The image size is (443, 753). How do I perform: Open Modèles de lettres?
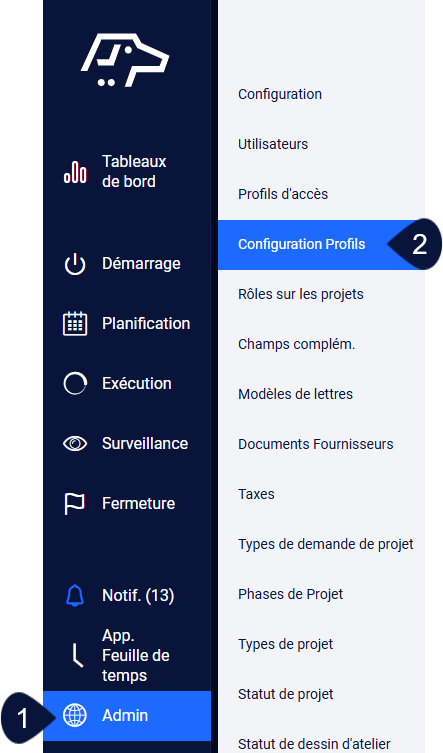coord(295,394)
